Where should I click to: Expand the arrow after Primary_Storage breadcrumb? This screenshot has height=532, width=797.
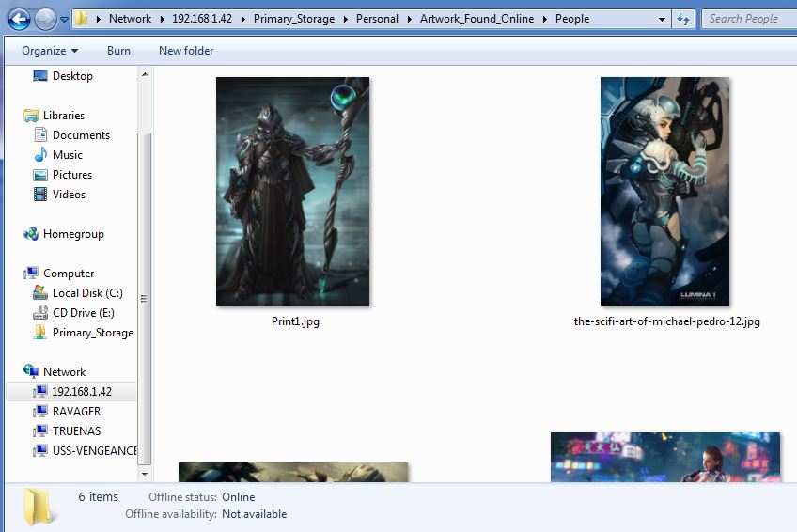[x=346, y=20]
